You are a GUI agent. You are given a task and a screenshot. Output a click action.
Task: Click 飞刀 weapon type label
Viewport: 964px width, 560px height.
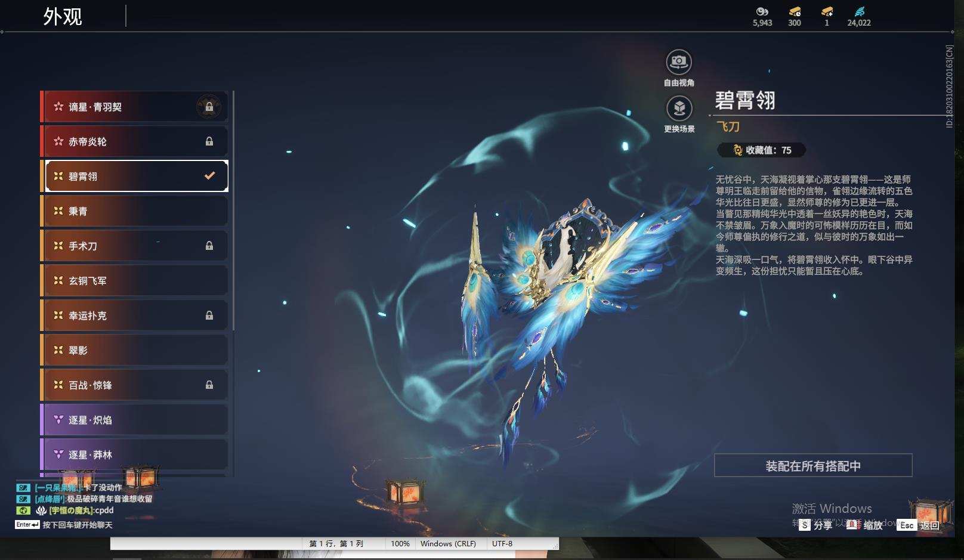(x=728, y=126)
